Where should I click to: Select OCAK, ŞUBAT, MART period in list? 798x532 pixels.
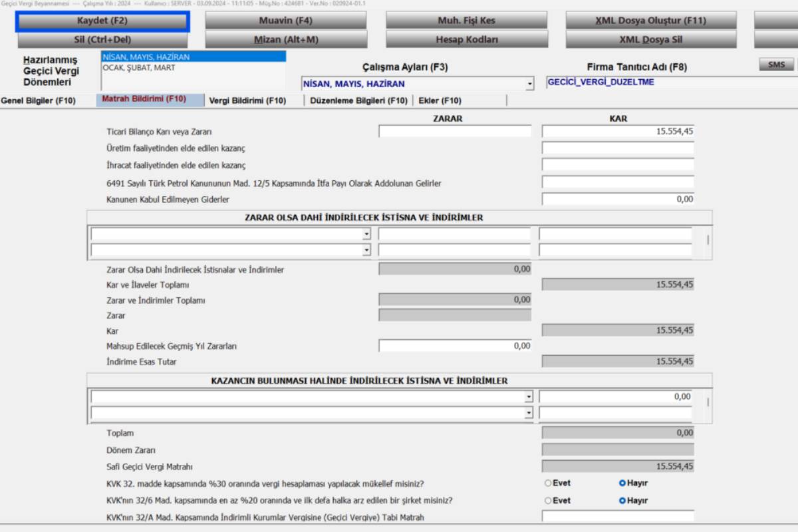click(x=139, y=68)
